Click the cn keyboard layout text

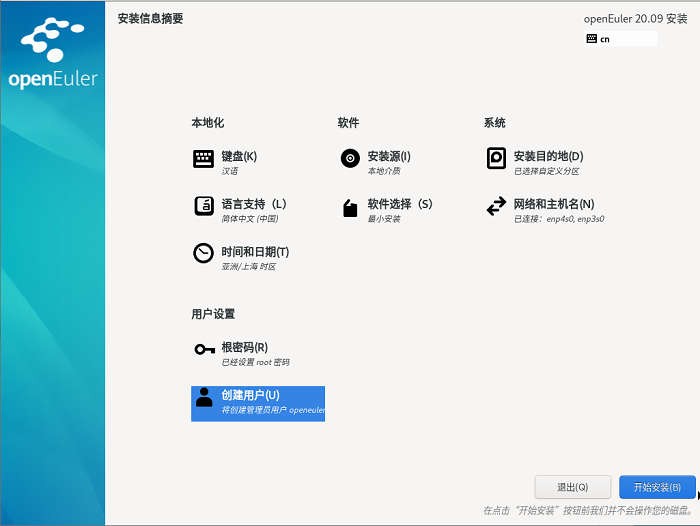pyautogui.click(x=605, y=40)
